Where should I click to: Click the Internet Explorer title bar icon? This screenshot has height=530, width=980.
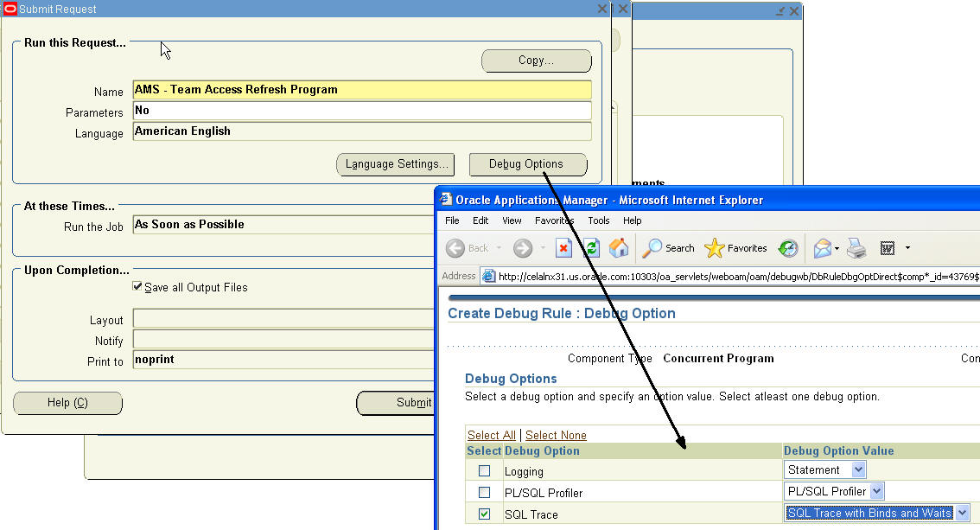[x=446, y=200]
